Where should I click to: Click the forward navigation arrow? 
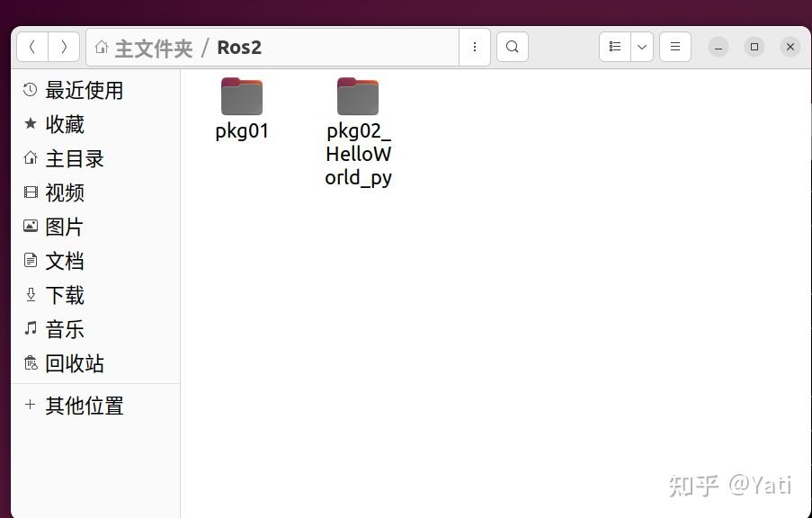tap(64, 46)
